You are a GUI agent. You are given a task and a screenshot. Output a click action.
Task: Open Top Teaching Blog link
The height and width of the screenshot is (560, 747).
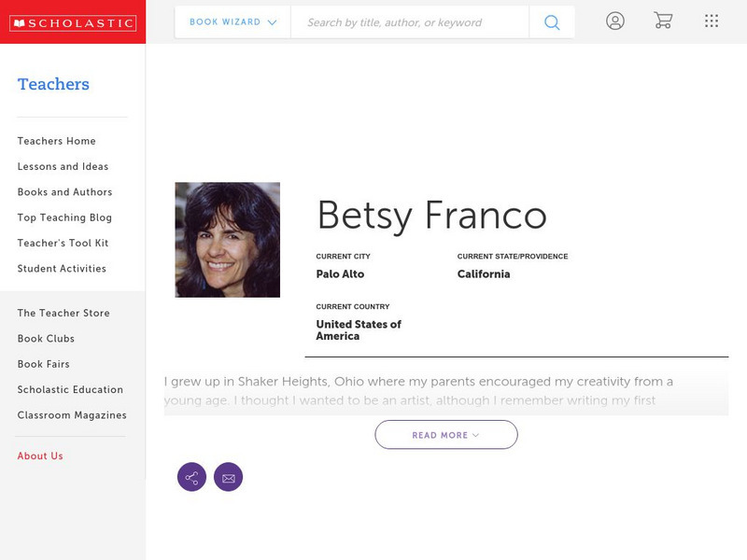pyautogui.click(x=64, y=217)
